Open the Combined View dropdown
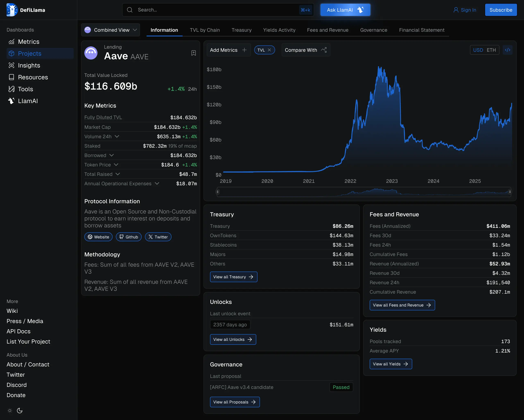 111,30
